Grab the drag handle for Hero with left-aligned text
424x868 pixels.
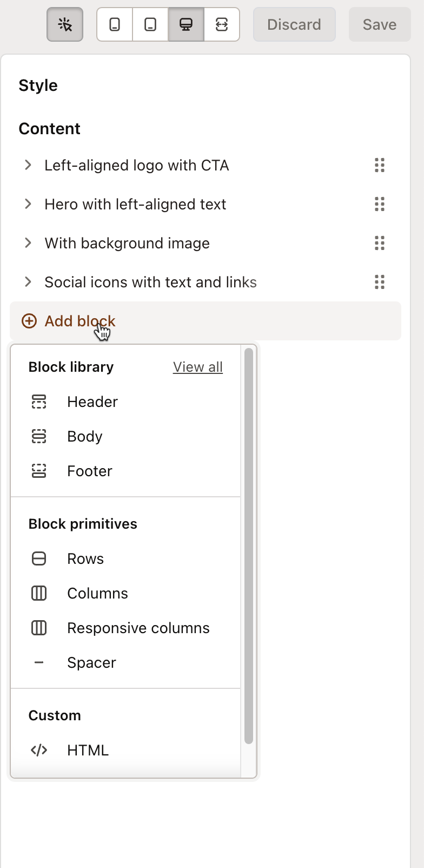(380, 205)
